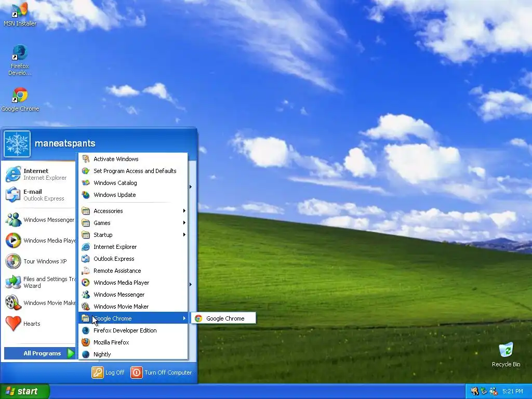The width and height of the screenshot is (532, 399).
Task: Click the Outlook Express subtitle under E-mail
Action: tap(44, 198)
